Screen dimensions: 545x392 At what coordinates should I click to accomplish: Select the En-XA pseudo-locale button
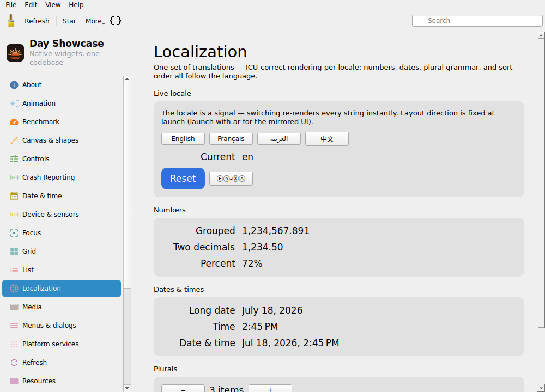click(x=231, y=179)
